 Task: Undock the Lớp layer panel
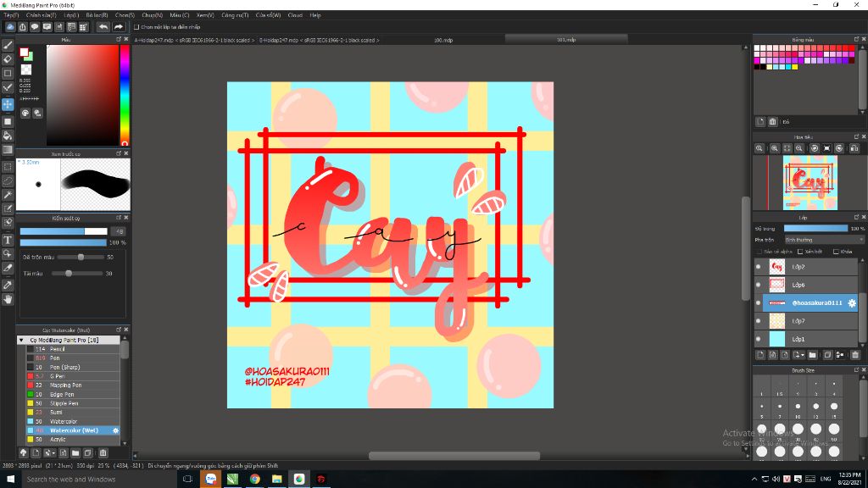click(856, 217)
